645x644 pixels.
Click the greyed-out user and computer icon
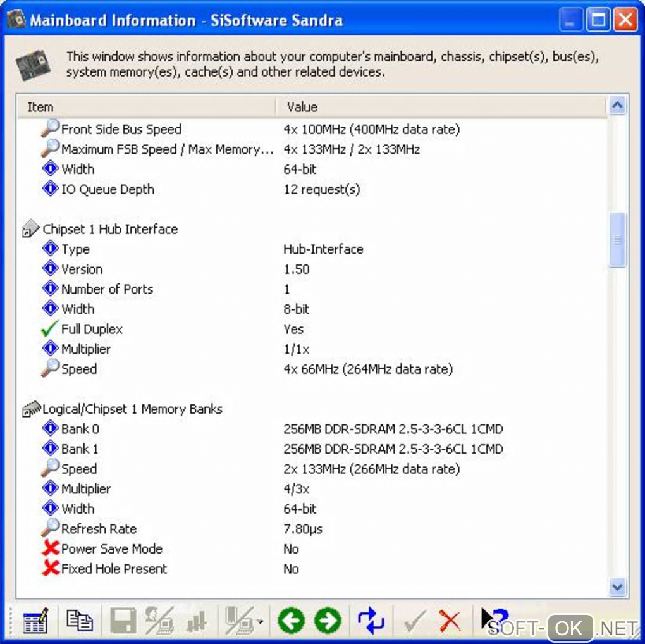tap(159, 621)
